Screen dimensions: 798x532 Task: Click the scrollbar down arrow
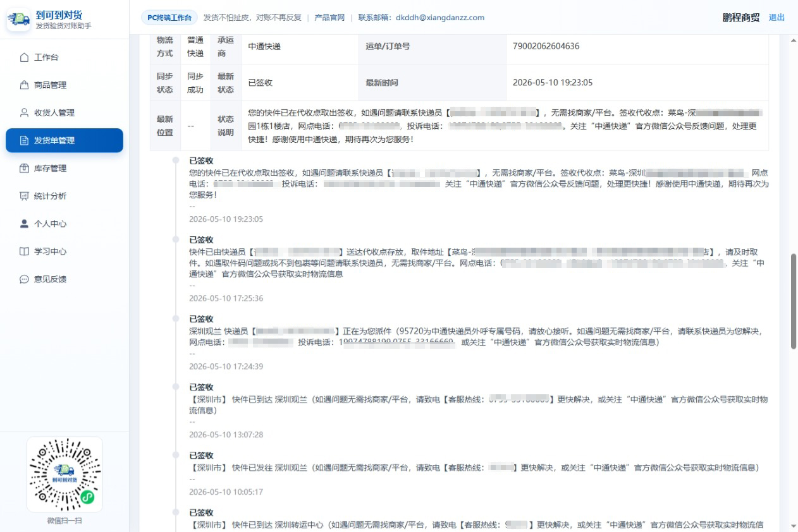794,526
